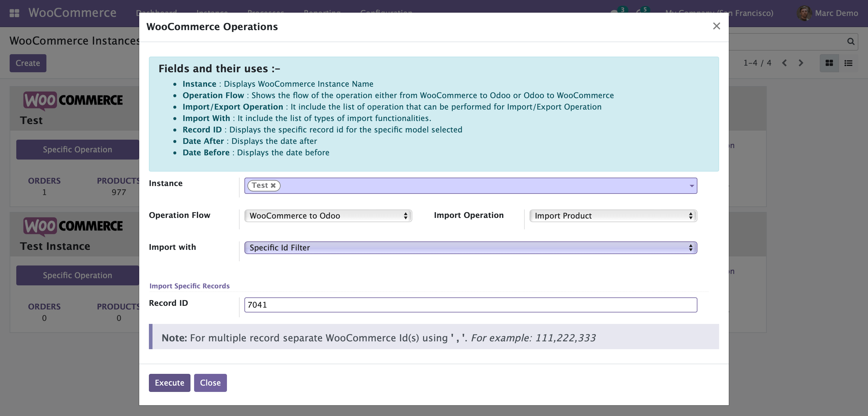868x416 pixels.
Task: Open the Reporting menu
Action: 322,13
